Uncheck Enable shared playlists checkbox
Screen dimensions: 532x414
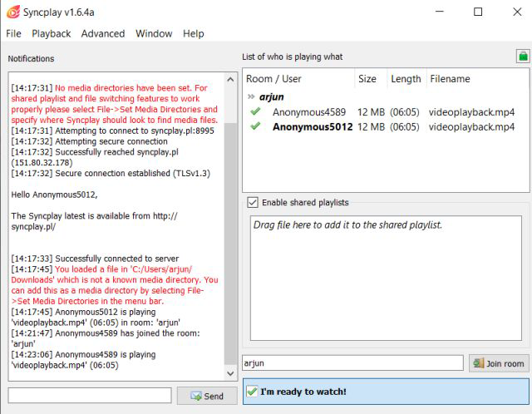[253, 203]
